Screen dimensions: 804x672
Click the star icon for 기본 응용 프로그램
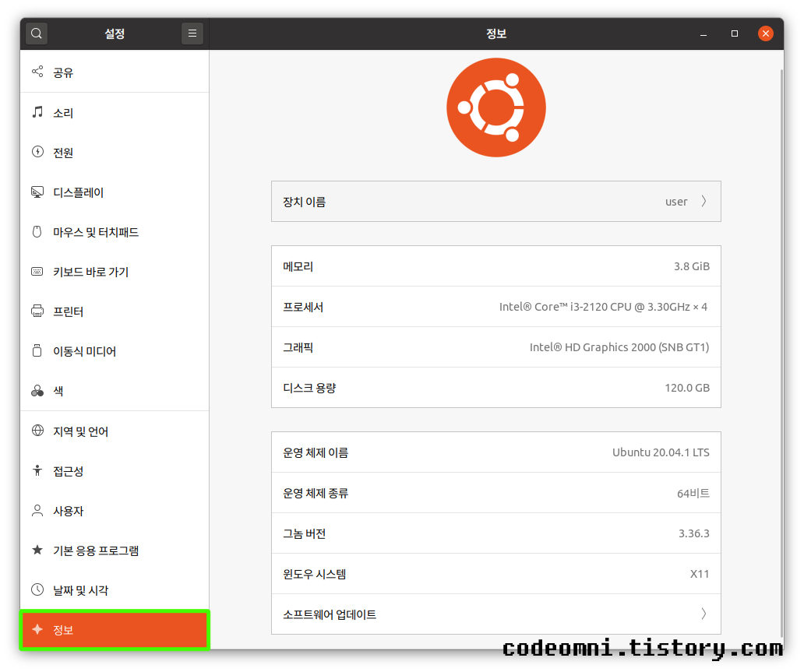pos(37,550)
